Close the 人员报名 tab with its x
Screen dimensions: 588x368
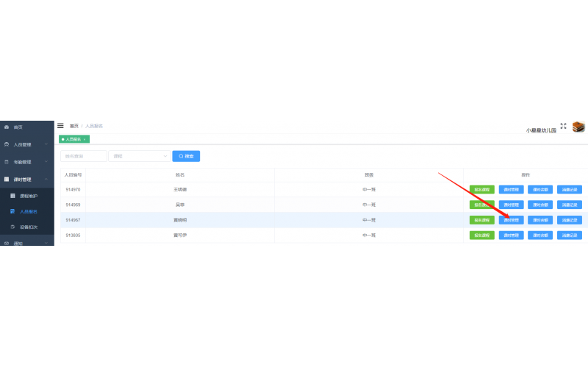pyautogui.click(x=85, y=139)
